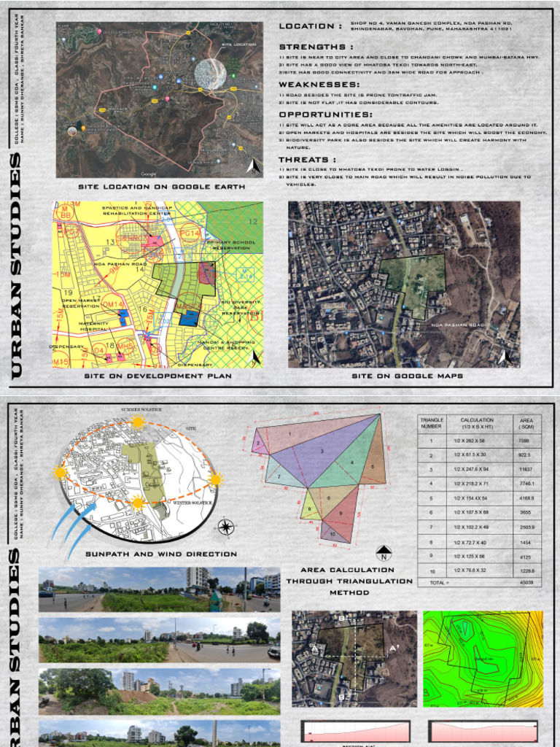
Task: Click north arrow on Site on Google Maps image
Action: [x=505, y=357]
